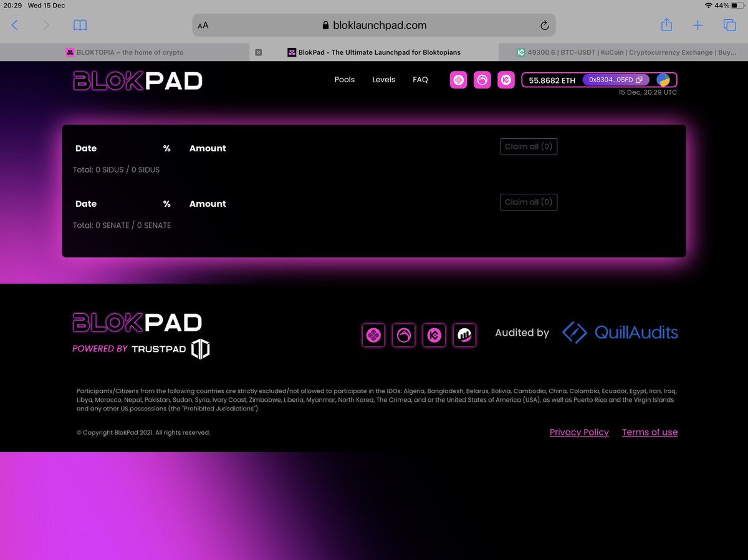
Task: Click second pink swirl icon in header
Action: coord(482,80)
